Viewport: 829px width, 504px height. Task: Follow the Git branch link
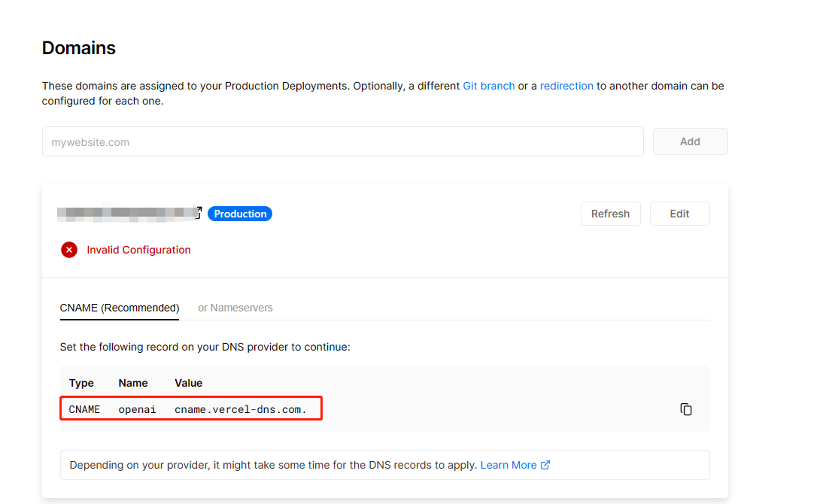(x=489, y=86)
